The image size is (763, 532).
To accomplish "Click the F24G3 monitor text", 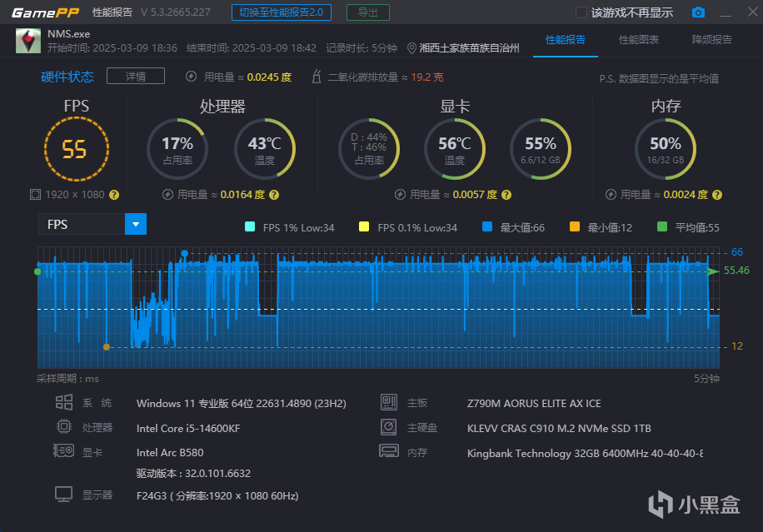I will coord(217,496).
